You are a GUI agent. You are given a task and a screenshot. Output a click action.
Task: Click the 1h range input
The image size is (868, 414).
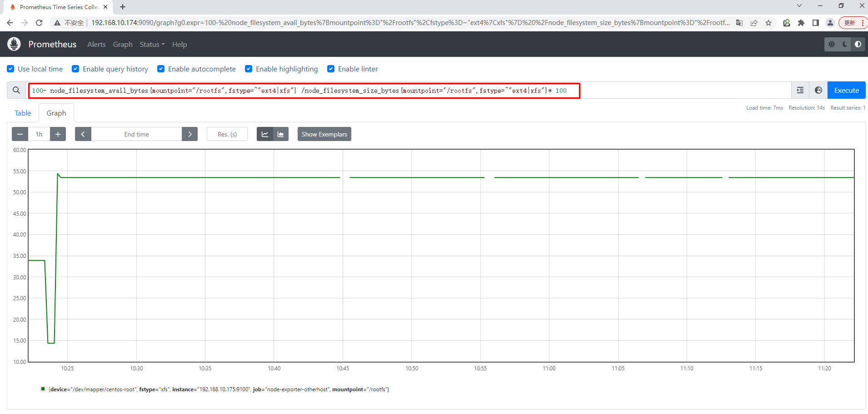pyautogui.click(x=39, y=134)
